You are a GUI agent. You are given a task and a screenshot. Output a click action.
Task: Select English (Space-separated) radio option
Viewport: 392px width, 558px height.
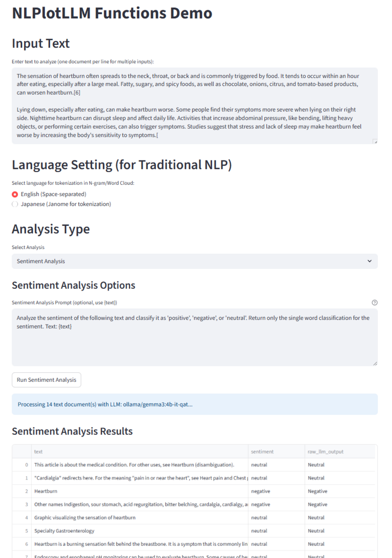(15, 194)
